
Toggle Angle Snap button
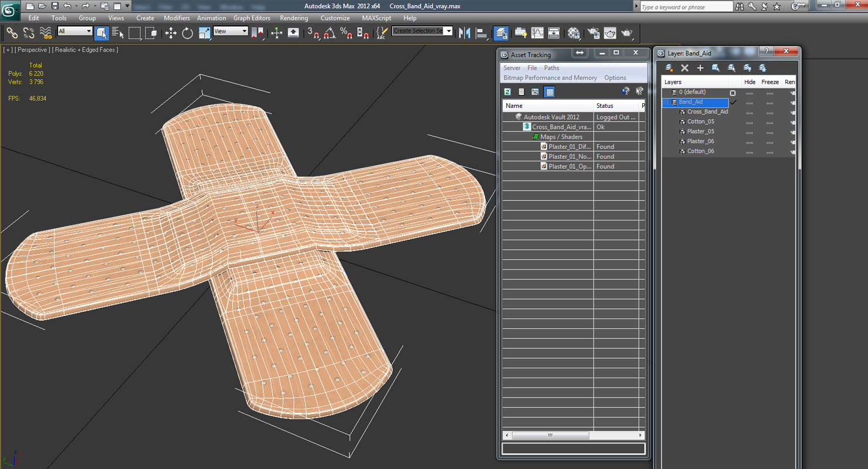[330, 33]
